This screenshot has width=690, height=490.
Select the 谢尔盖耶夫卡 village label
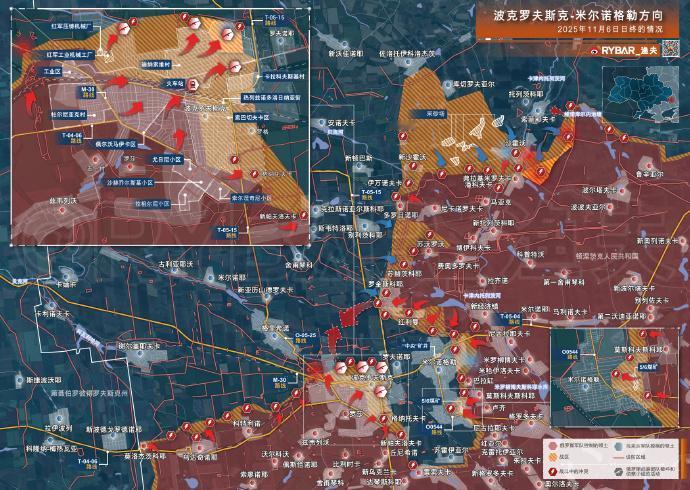coord(139,346)
